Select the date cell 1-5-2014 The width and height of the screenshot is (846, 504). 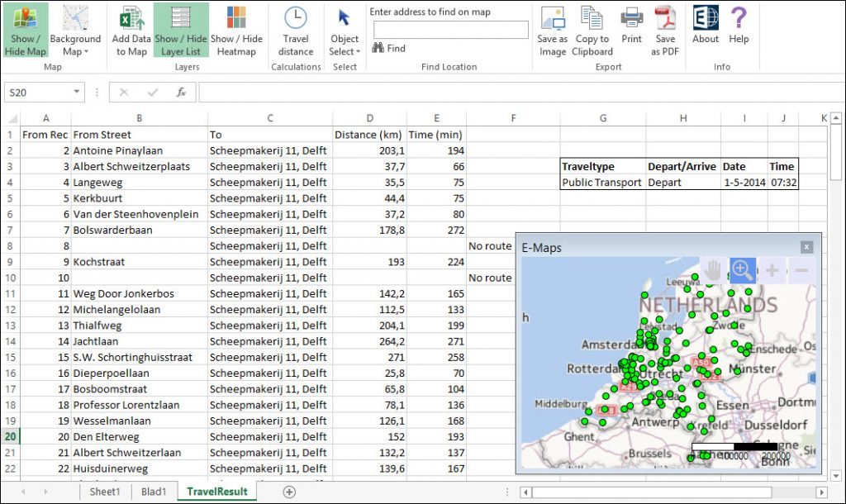(744, 183)
